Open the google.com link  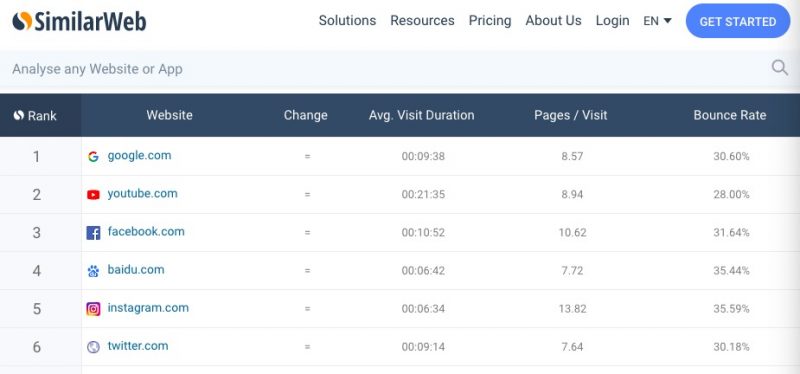click(x=139, y=156)
